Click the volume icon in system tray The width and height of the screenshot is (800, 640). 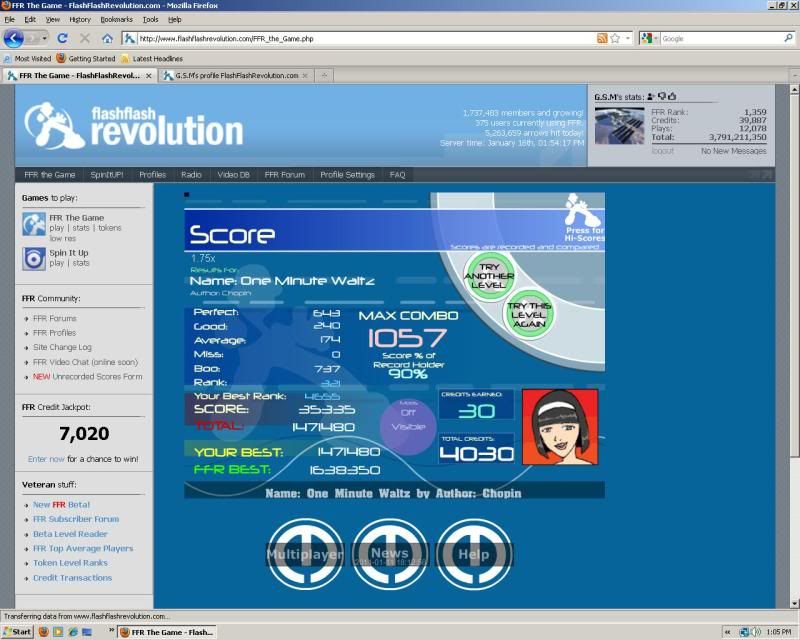coord(756,632)
